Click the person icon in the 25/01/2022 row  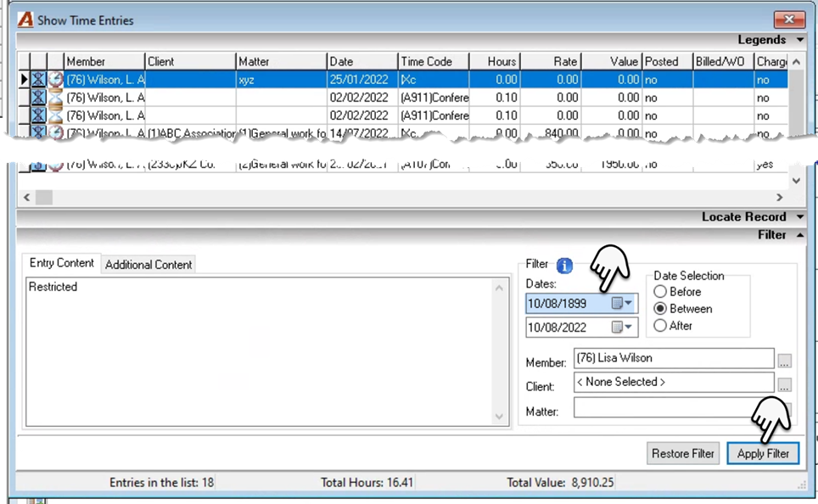pyautogui.click(x=38, y=79)
